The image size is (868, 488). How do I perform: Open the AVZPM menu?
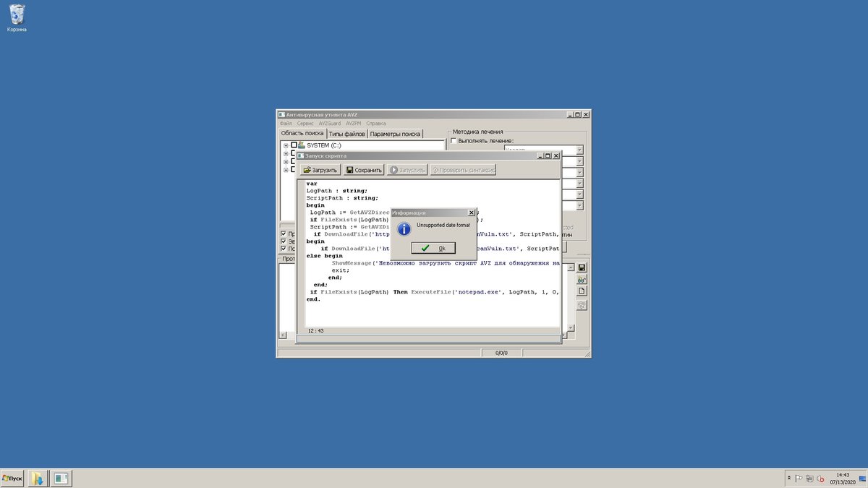353,124
